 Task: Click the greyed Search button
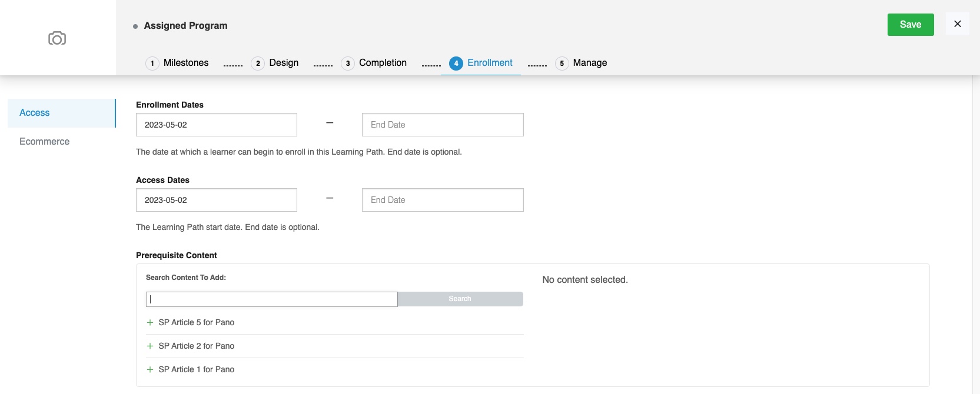point(460,299)
